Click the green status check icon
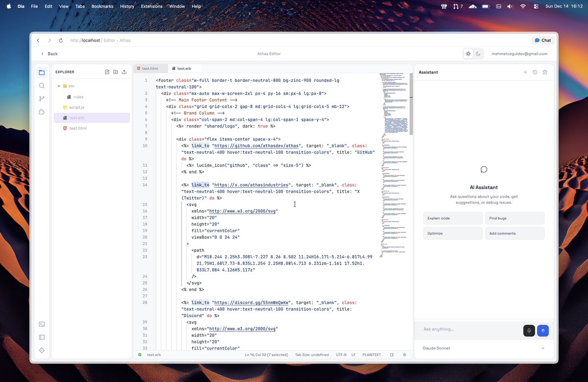The width and height of the screenshot is (588, 382). click(140, 355)
